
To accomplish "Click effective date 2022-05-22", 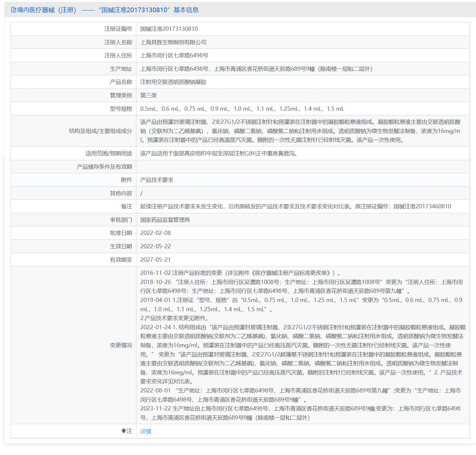I will click(x=155, y=246).
